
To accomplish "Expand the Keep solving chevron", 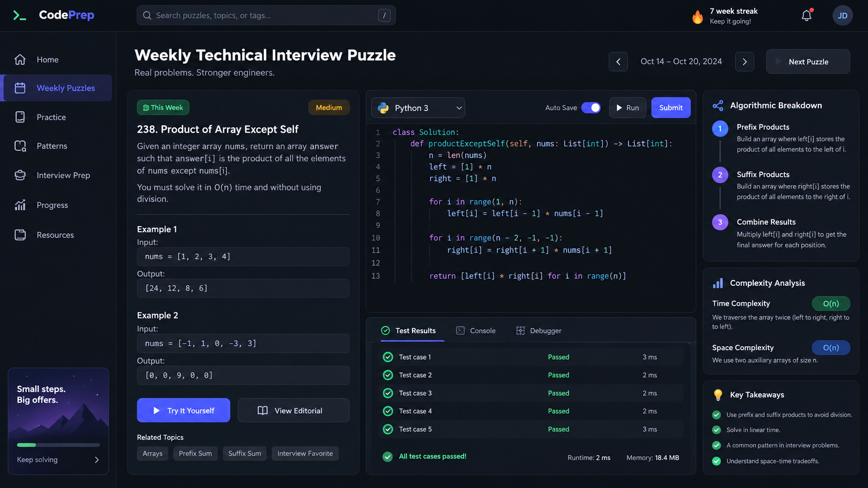I will coord(97,460).
